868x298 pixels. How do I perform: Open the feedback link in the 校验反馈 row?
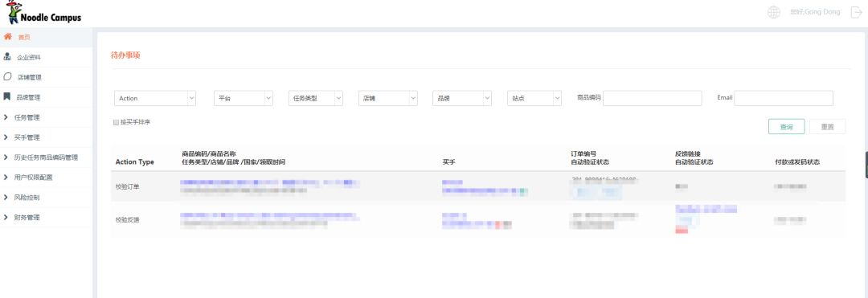[706, 209]
